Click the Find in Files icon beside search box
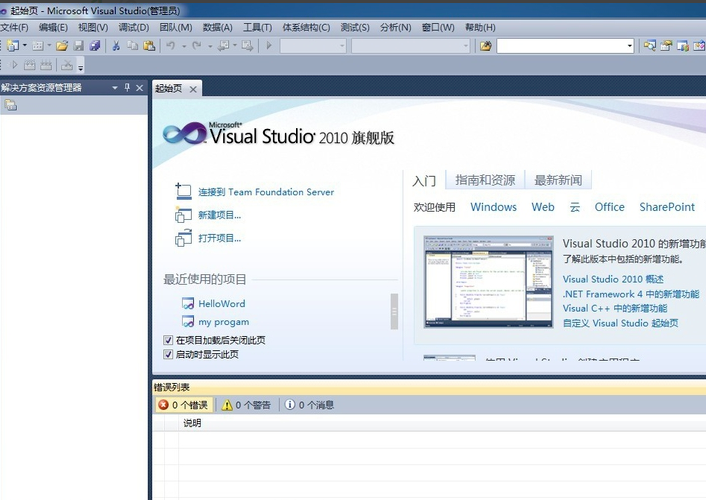 [x=486, y=46]
